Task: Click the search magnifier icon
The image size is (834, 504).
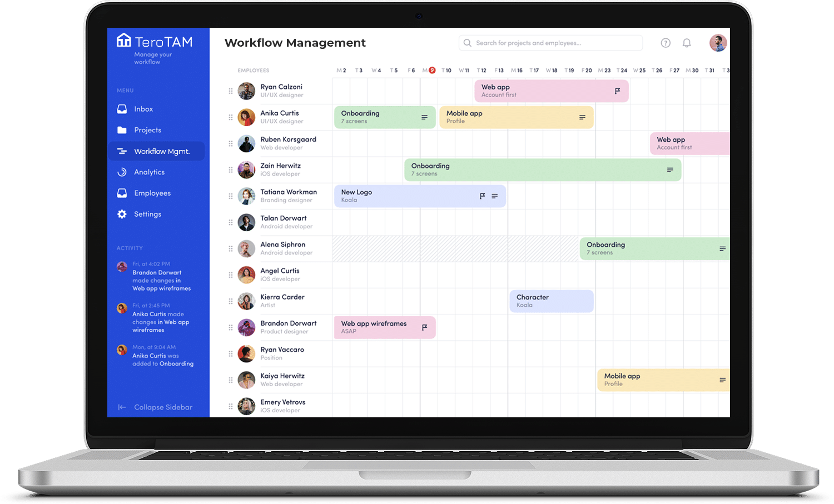Action: click(x=467, y=43)
